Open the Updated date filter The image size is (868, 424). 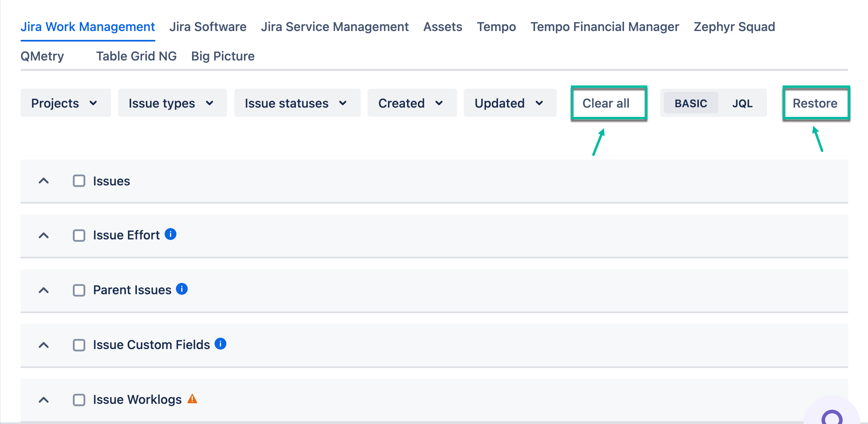(510, 103)
